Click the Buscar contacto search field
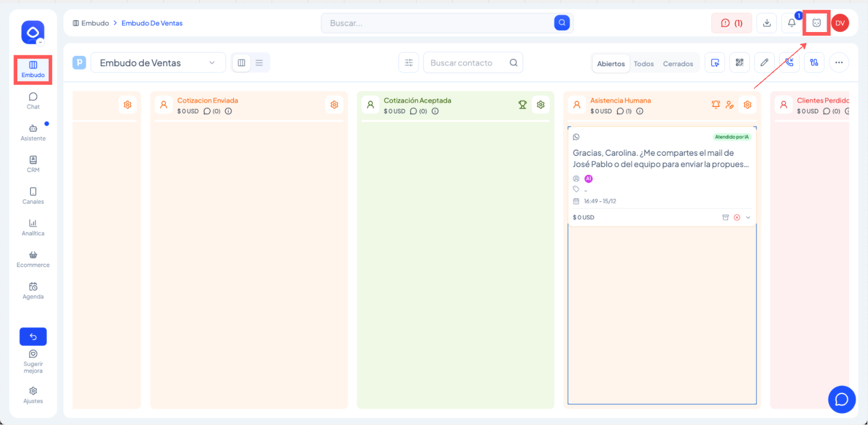The height and width of the screenshot is (425, 868). 466,63
